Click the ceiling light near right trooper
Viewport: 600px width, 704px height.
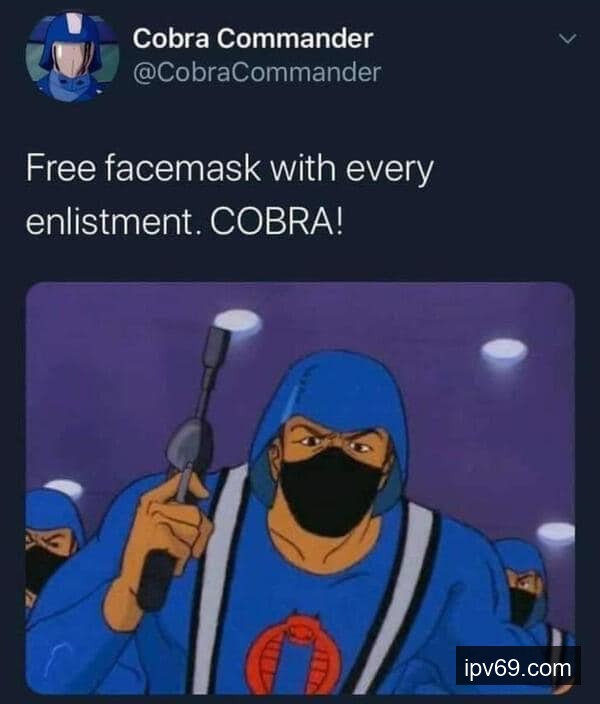coord(556,533)
